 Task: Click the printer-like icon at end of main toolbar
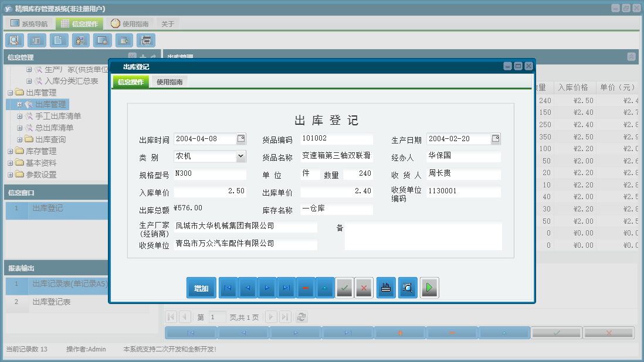pyautogui.click(x=146, y=40)
